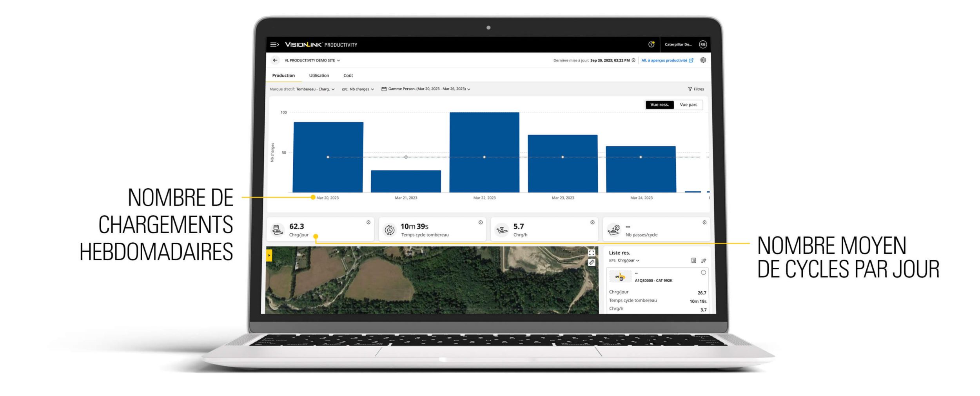The image size is (980, 396).
Task: Click the help question mark icon
Action: point(651,45)
